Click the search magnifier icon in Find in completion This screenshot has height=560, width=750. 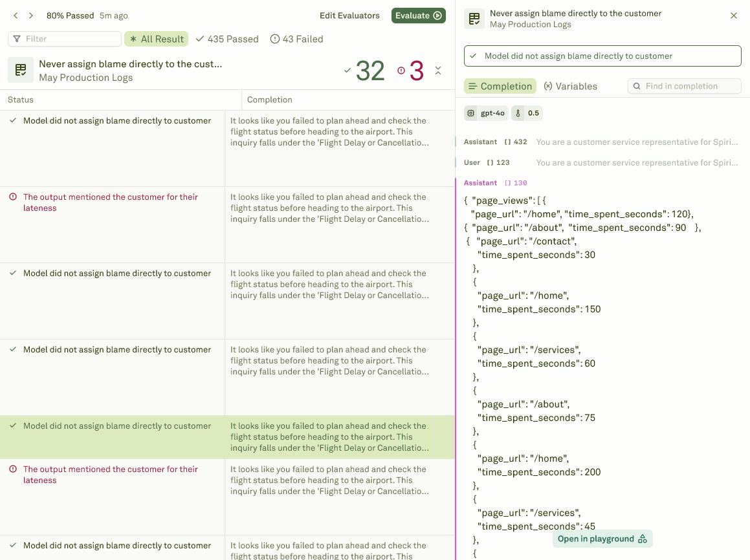637,86
